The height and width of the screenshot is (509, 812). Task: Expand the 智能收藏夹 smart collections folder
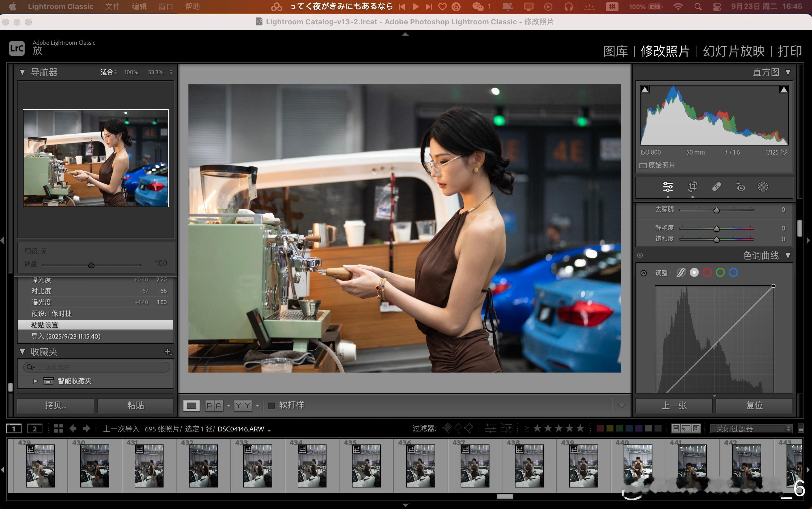click(x=35, y=381)
